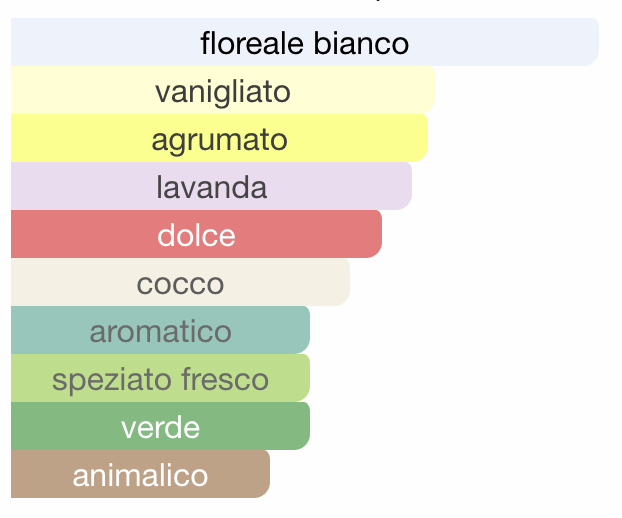Click the dark green colored bar

160,426
